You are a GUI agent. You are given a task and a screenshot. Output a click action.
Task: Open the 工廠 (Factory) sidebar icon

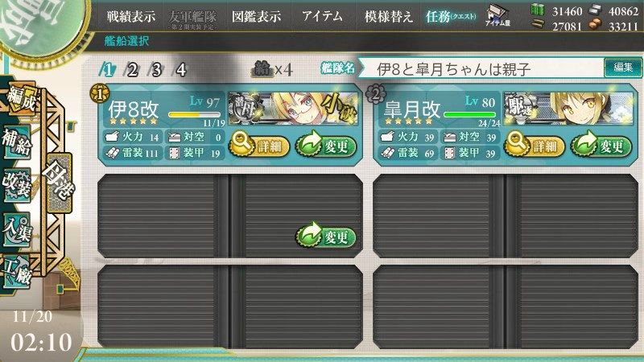coord(17,271)
